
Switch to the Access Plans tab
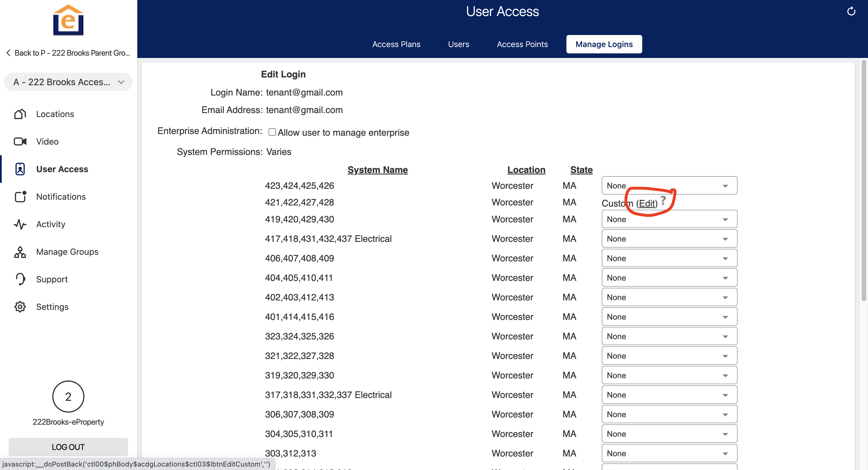(396, 44)
